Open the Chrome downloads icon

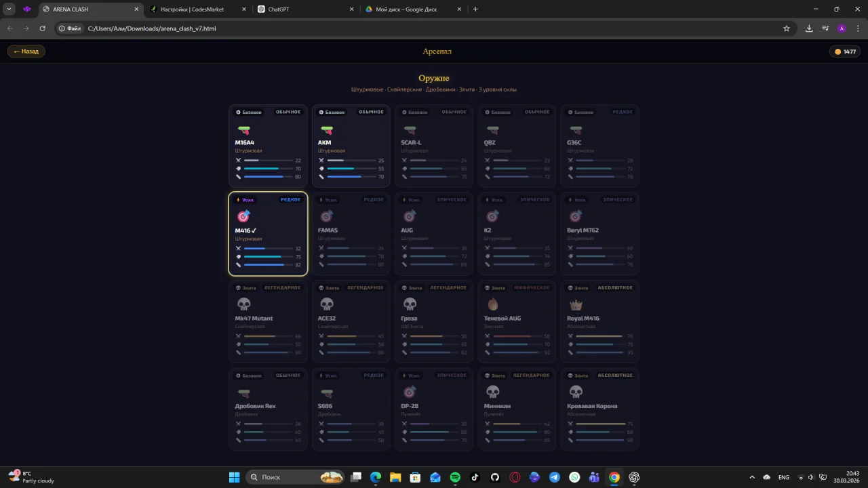809,28
